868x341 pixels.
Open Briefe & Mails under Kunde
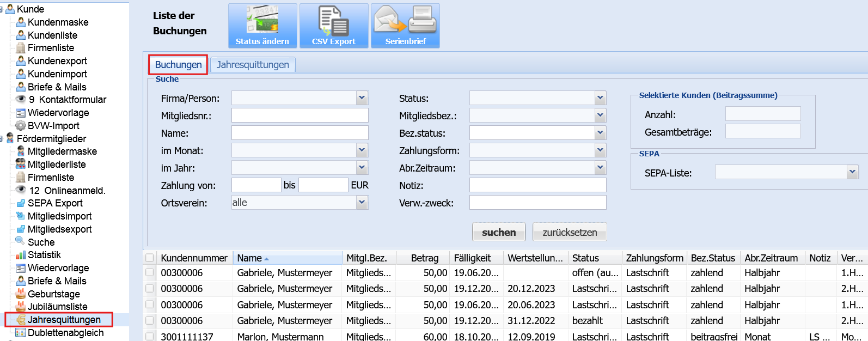click(57, 87)
